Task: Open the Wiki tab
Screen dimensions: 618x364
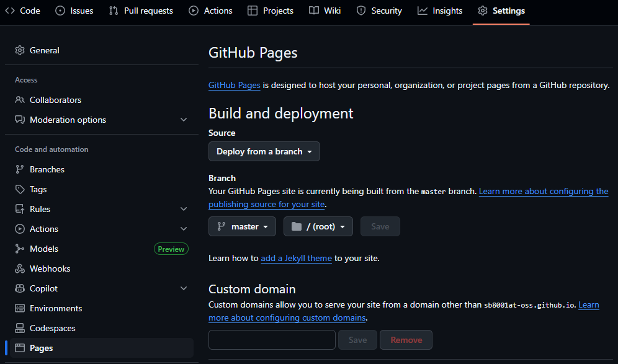Action: click(325, 11)
